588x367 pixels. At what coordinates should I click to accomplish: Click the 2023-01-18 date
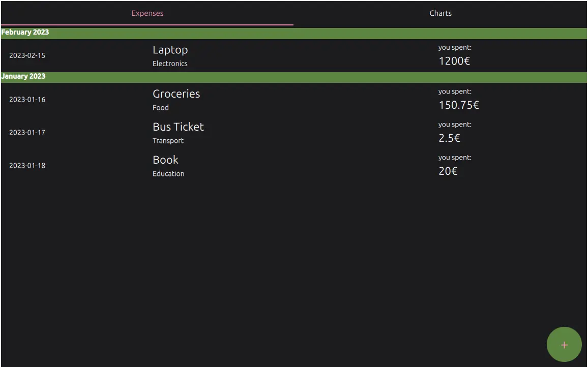[x=27, y=166]
